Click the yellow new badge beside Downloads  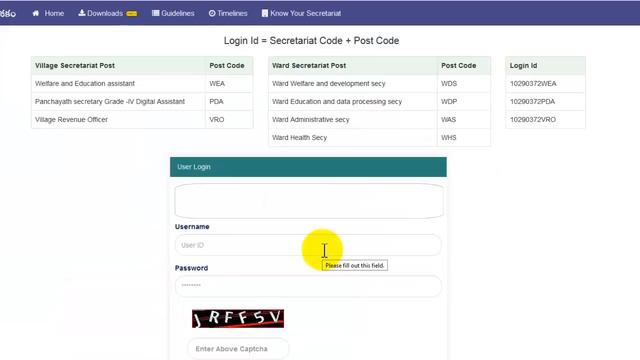click(132, 13)
